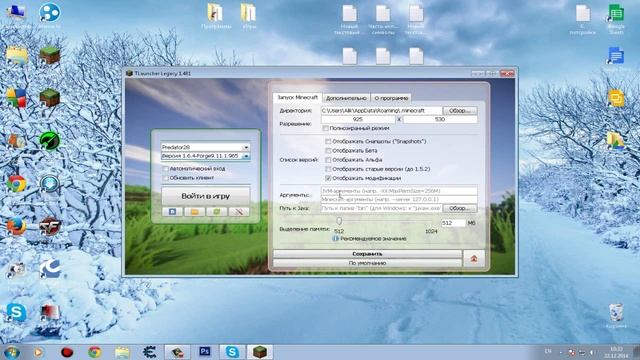Expand the Predator28 account dropdown
This screenshot has height=360, width=640.
point(246,147)
